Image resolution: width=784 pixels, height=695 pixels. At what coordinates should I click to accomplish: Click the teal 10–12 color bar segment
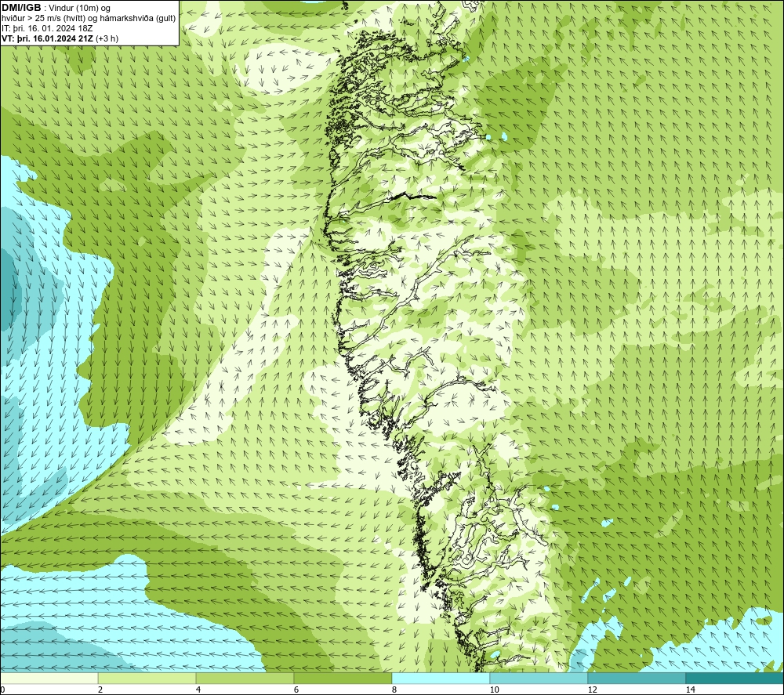point(539,678)
